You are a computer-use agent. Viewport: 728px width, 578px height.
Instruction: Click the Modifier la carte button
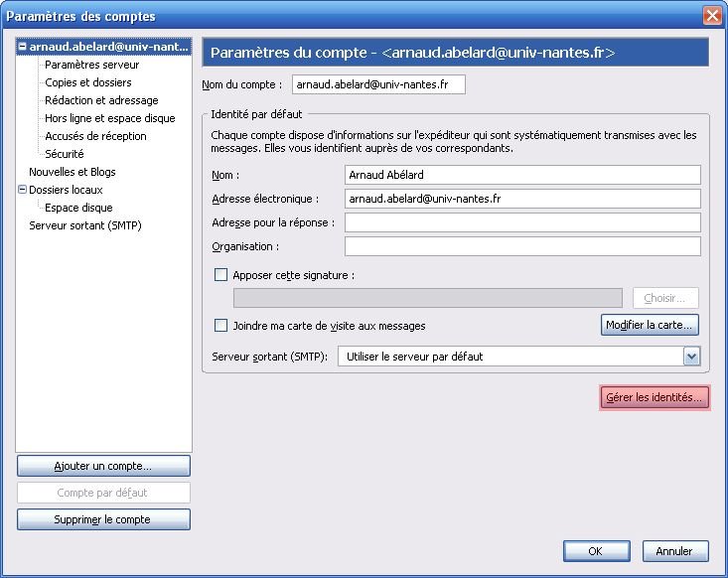pos(651,325)
